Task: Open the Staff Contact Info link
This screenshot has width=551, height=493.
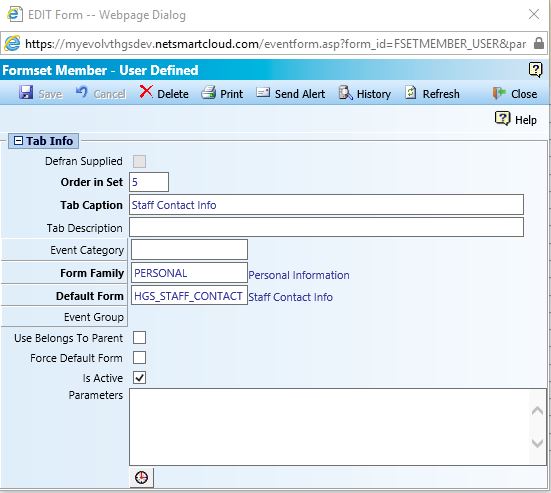Action: click(x=291, y=297)
